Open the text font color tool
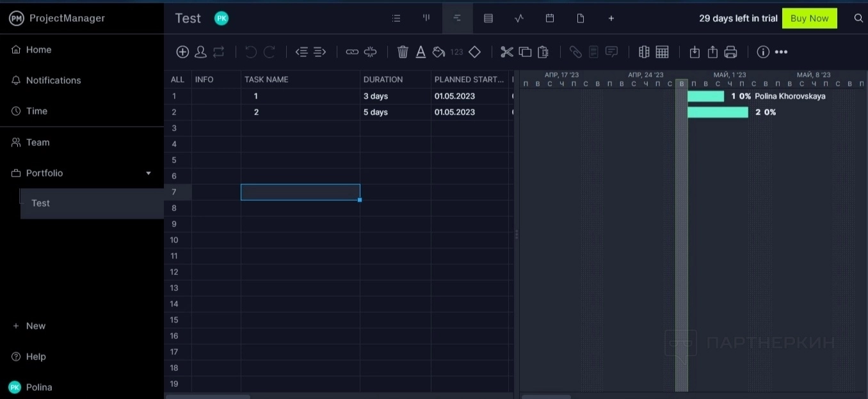The height and width of the screenshot is (399, 868). click(421, 52)
